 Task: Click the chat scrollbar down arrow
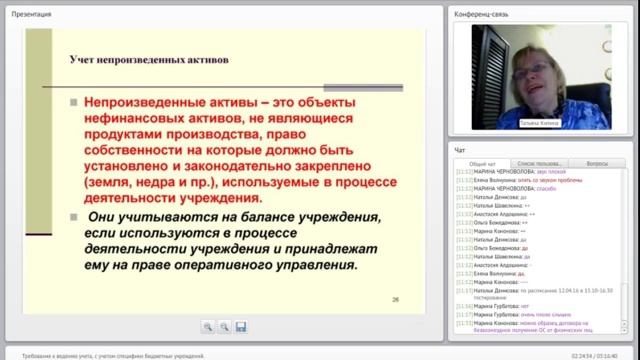point(624,331)
